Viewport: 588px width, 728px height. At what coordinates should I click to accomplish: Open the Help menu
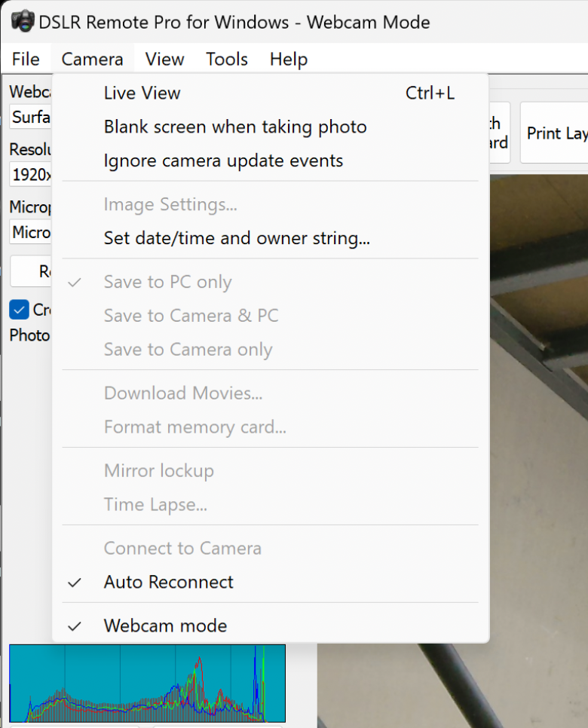[289, 59]
